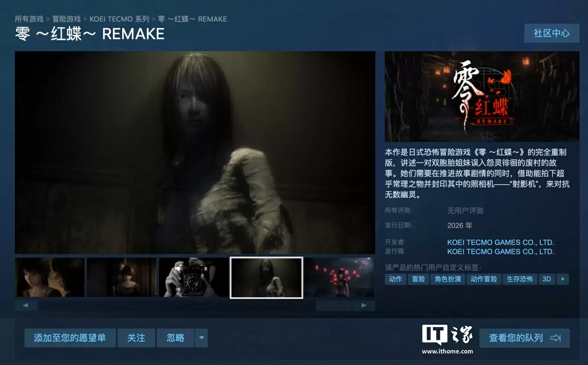The width and height of the screenshot is (588, 365).
Task: Expand the 忽略 options with its dropdown arrow
Action: (201, 338)
